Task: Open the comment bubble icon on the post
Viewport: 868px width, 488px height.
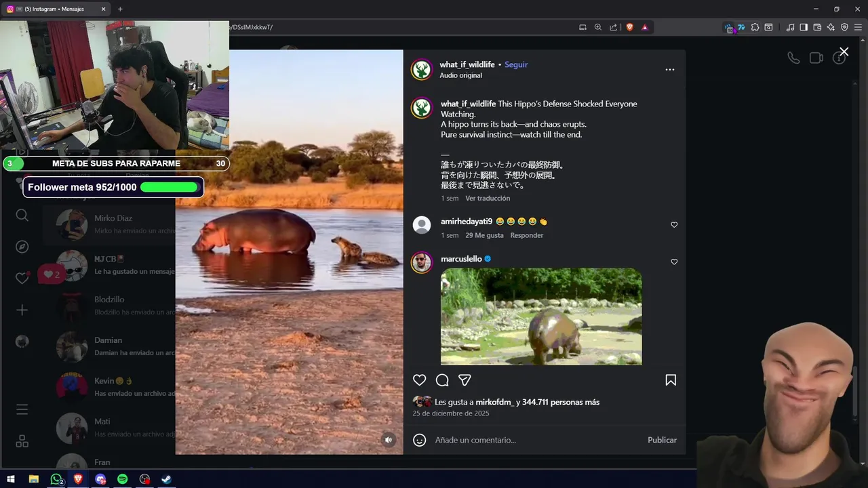Action: [x=442, y=380]
